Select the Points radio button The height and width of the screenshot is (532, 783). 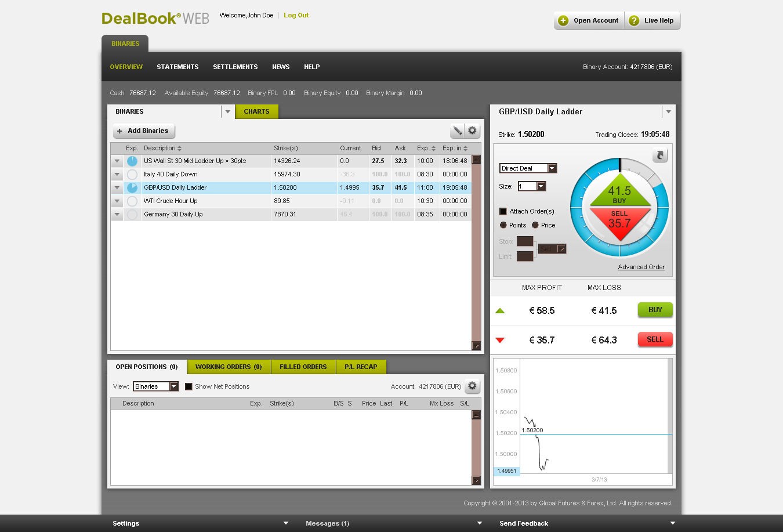503,225
